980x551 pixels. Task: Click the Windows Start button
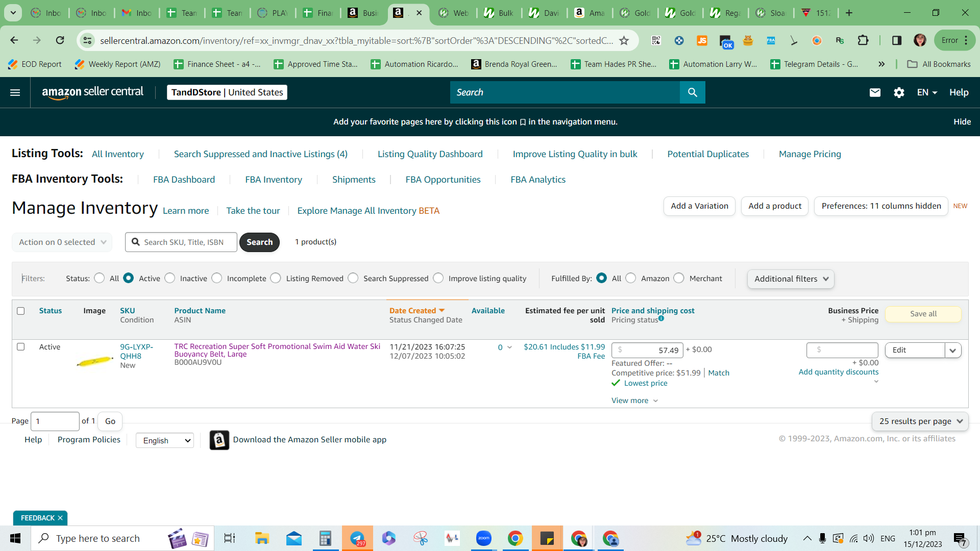[x=15, y=538]
